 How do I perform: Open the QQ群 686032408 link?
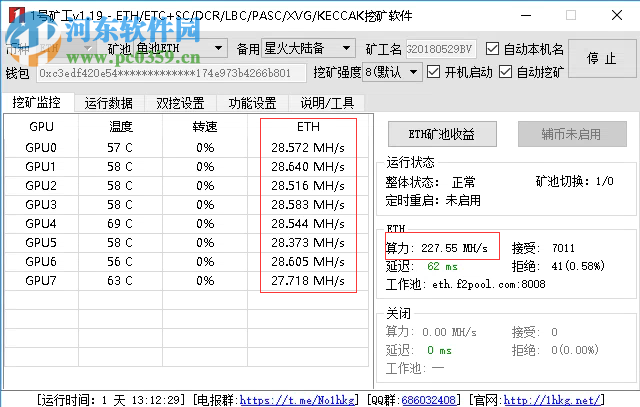point(429,400)
